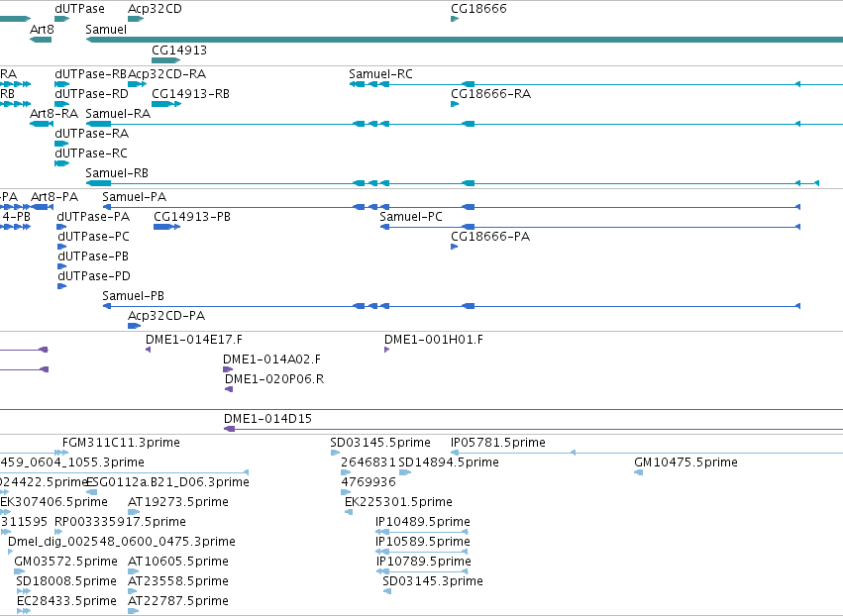Select the IP05781.5prime EST label
This screenshot has width=843, height=616.
coord(498,443)
